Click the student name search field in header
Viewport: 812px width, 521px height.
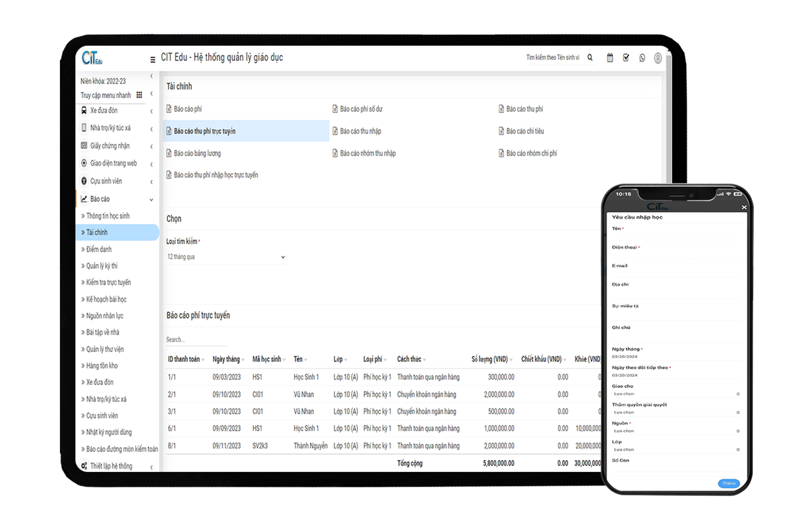pos(553,58)
